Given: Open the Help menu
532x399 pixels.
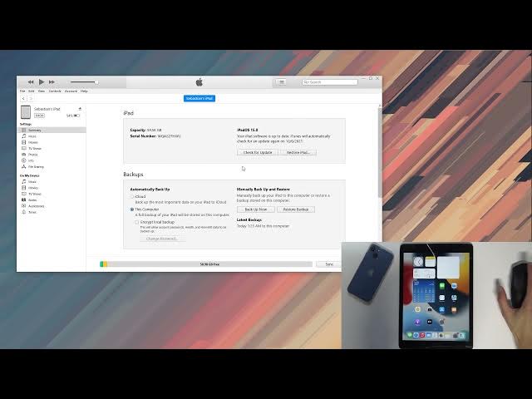Looking at the screenshot, I should (84, 91).
